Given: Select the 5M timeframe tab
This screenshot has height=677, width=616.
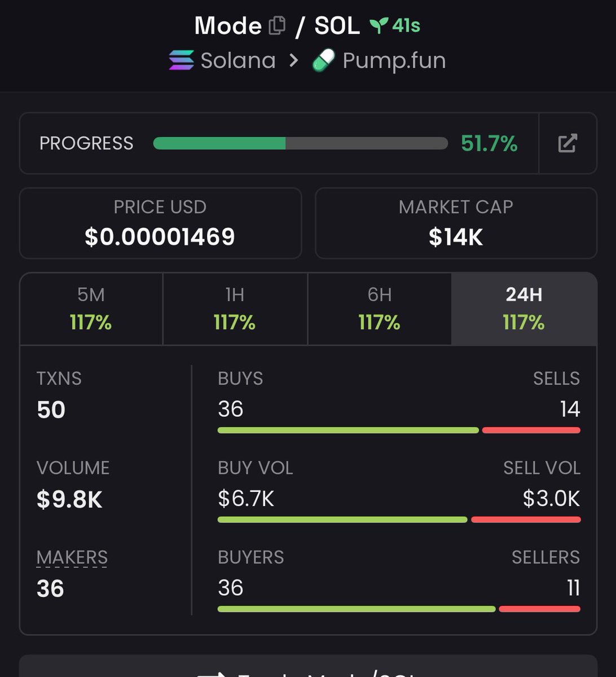Looking at the screenshot, I should (x=91, y=309).
